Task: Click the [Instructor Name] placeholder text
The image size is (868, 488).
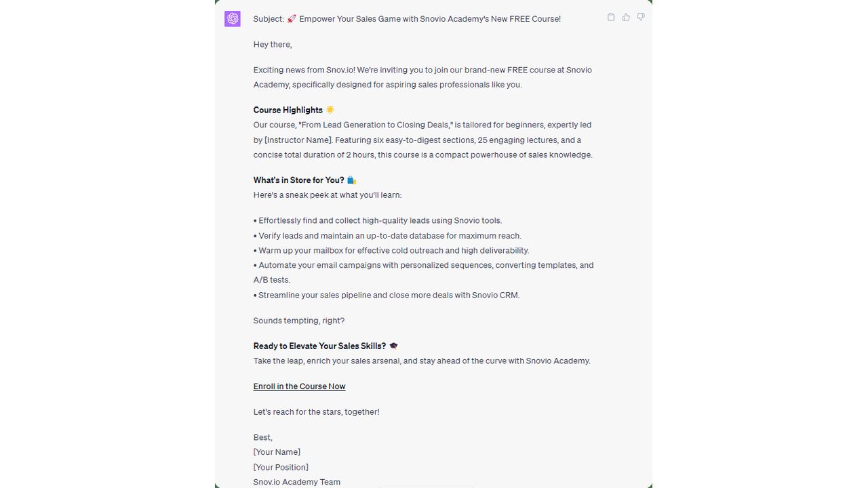Action: (x=298, y=140)
